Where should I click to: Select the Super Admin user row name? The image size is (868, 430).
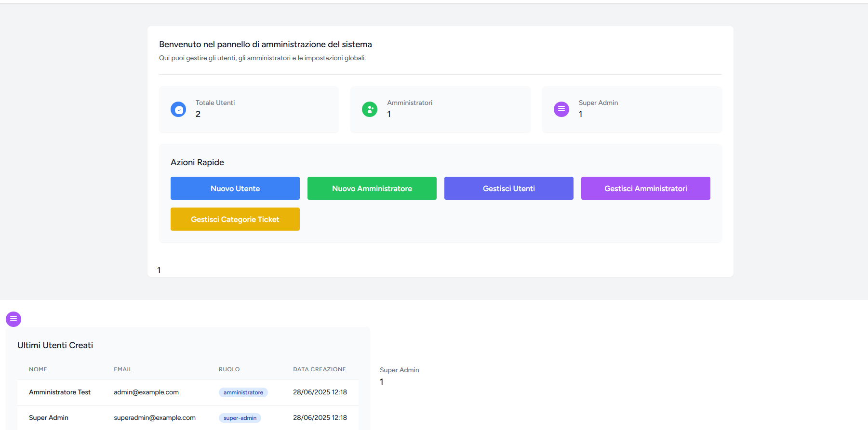click(49, 417)
